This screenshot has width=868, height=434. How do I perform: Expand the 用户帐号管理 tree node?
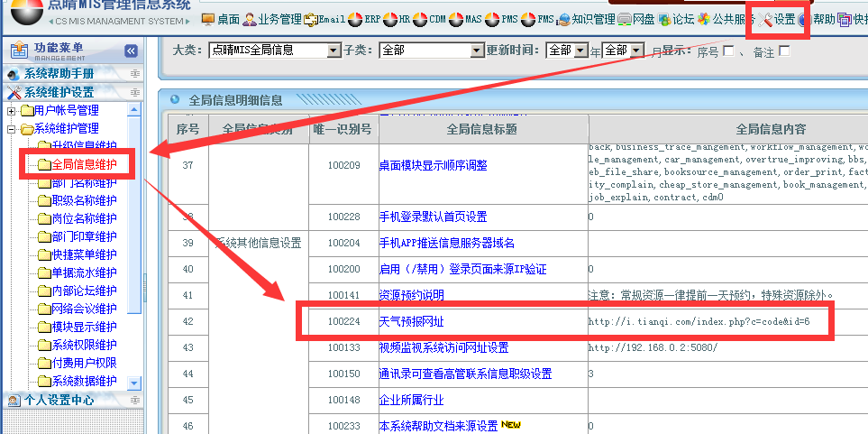click(x=12, y=111)
